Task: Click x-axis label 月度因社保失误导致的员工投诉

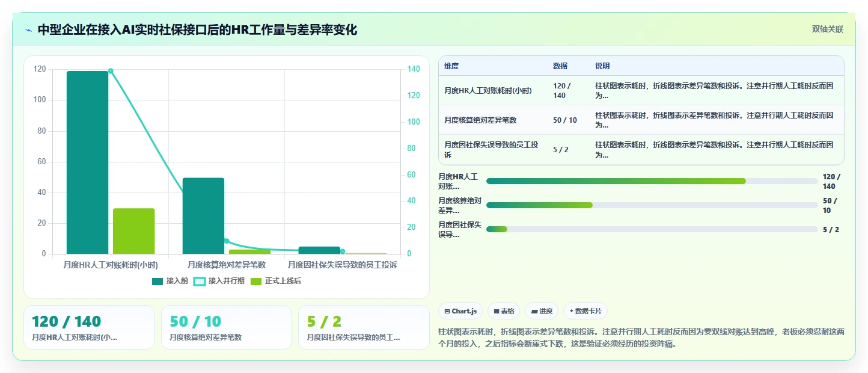Action: click(343, 265)
